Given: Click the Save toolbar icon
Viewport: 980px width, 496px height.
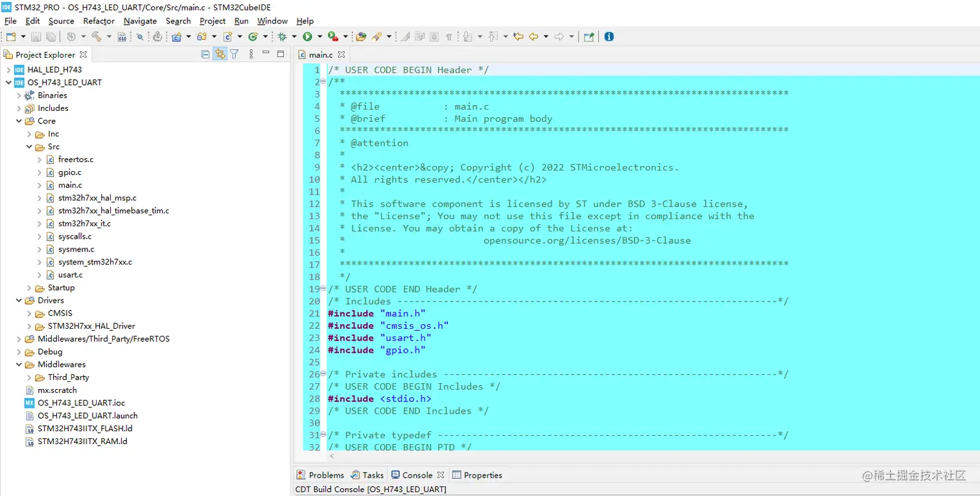Looking at the screenshot, I should 36,37.
